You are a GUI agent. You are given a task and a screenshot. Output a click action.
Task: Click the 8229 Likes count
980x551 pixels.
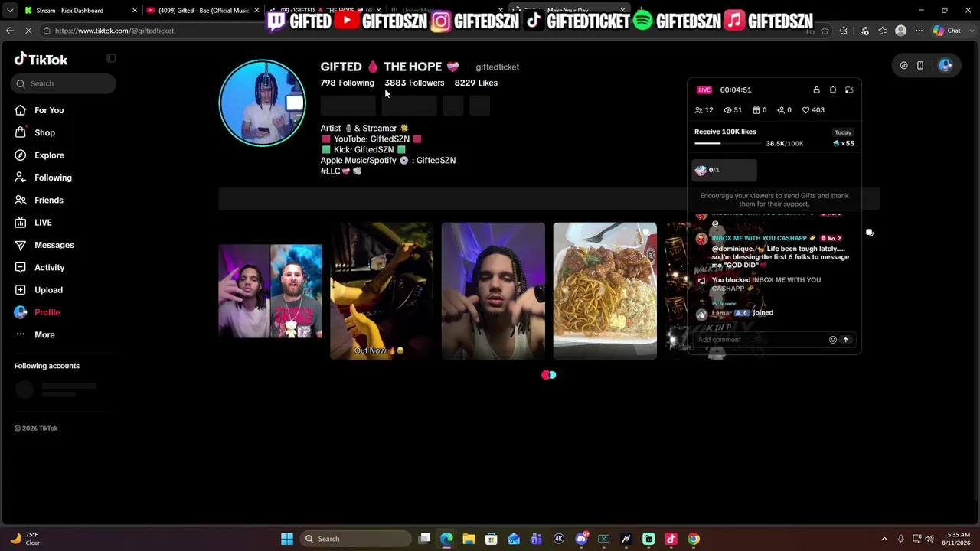pyautogui.click(x=476, y=83)
